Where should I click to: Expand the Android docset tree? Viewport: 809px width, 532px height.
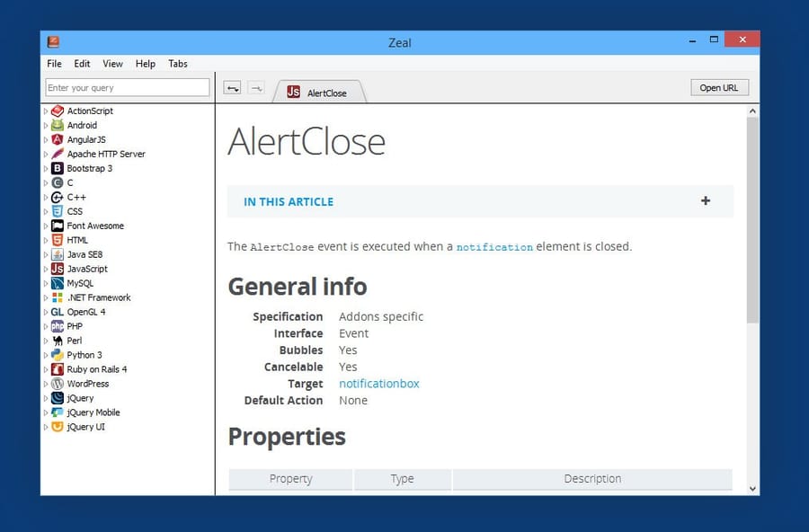[46, 126]
